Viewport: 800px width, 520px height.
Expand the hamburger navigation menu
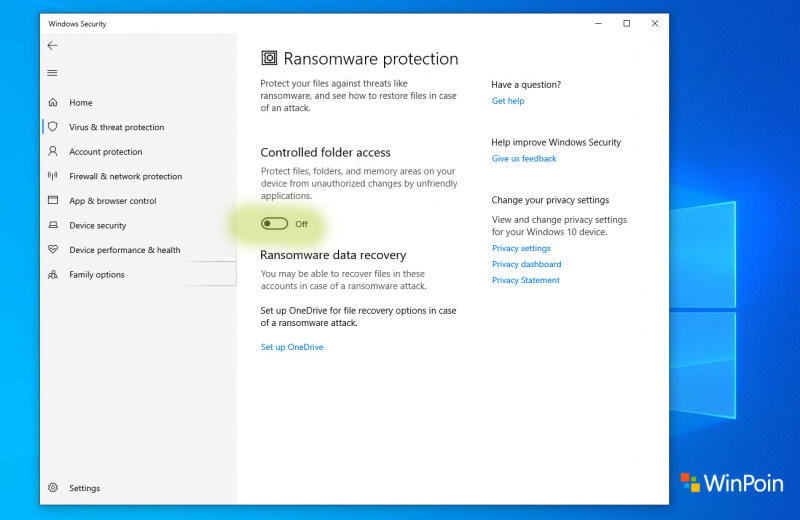click(52, 73)
